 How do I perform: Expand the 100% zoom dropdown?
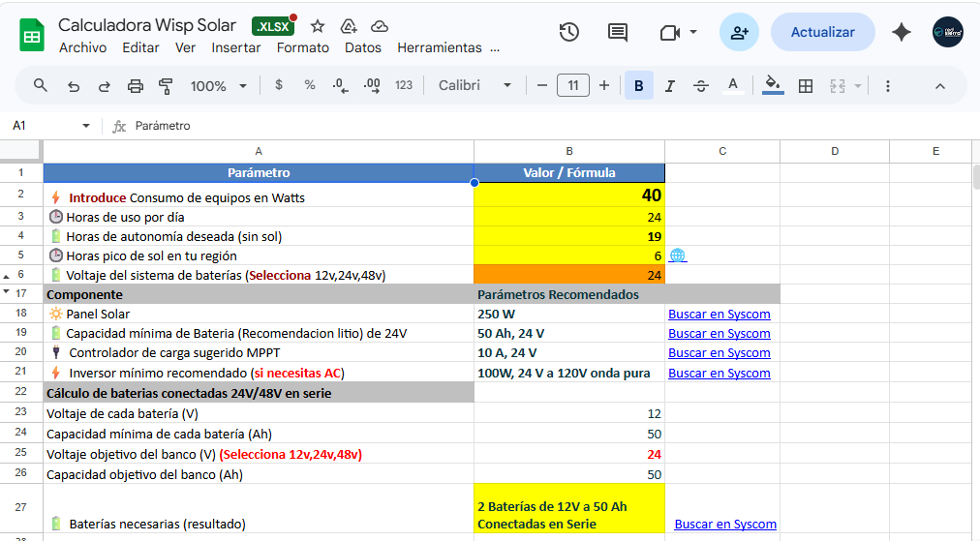218,85
